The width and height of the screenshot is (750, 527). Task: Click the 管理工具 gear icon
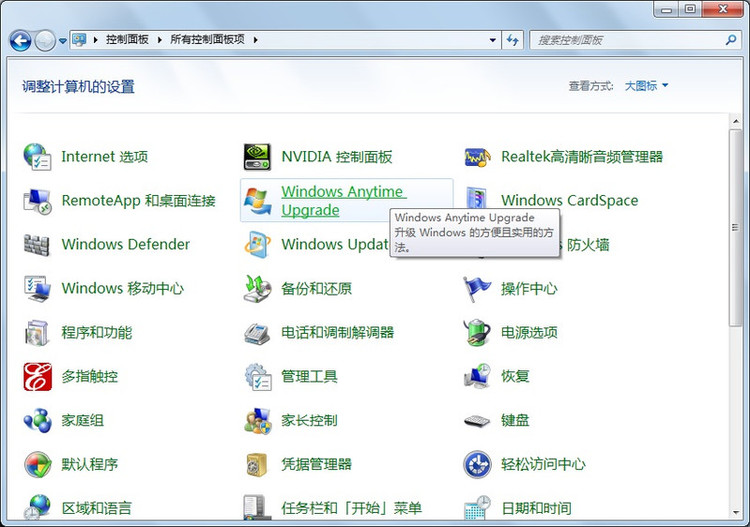(x=257, y=376)
